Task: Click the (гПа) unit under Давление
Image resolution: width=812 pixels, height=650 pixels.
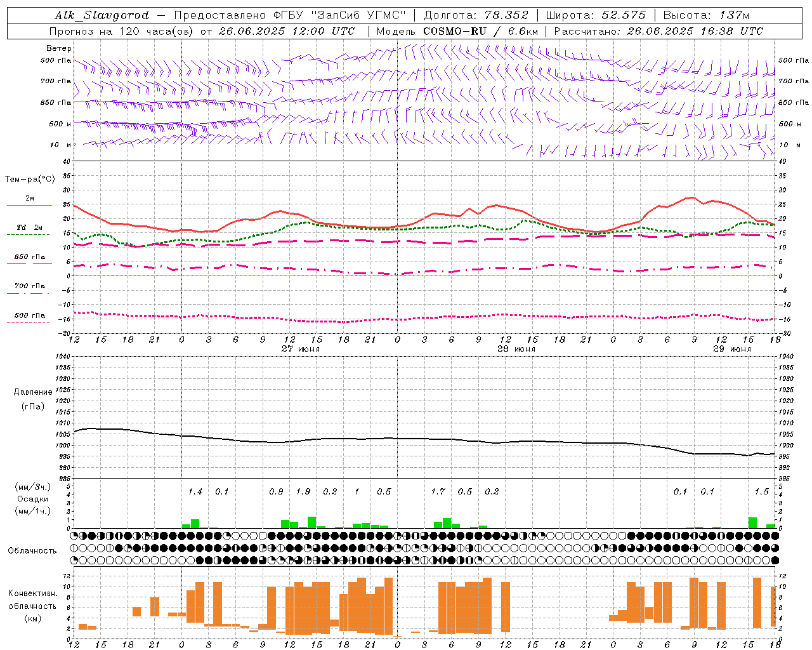Action: (x=33, y=407)
